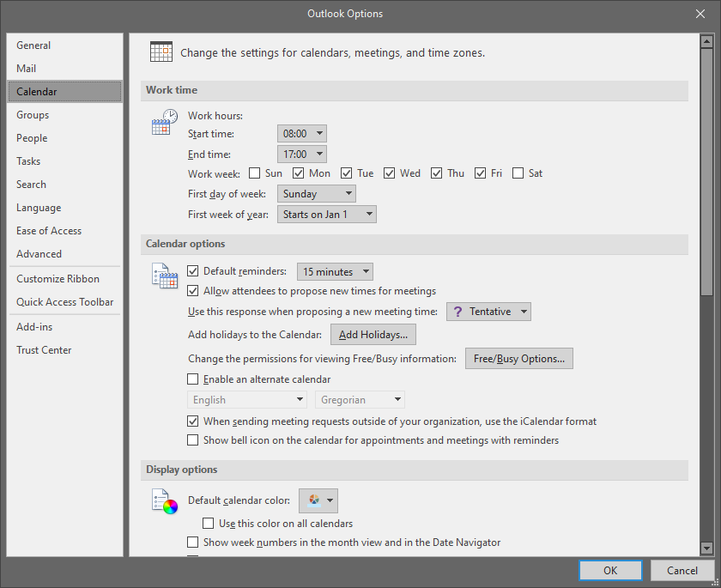Viewport: 721px width, 588px height.
Task: Open the Default calendar color picker
Action: point(318,500)
